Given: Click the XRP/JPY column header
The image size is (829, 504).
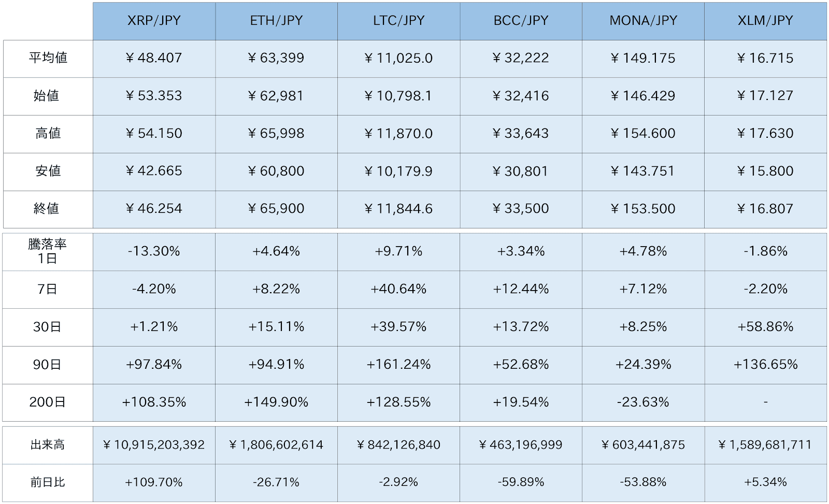Looking at the screenshot, I should tap(154, 21).
